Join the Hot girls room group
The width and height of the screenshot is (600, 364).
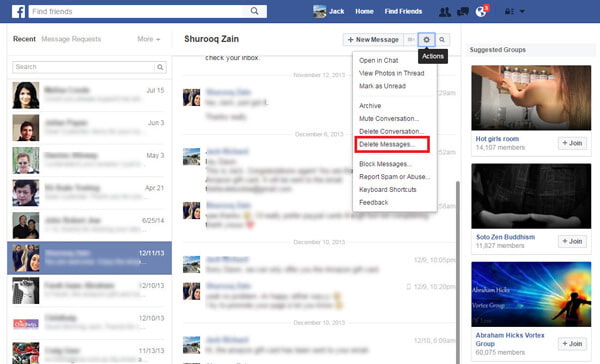tap(572, 143)
